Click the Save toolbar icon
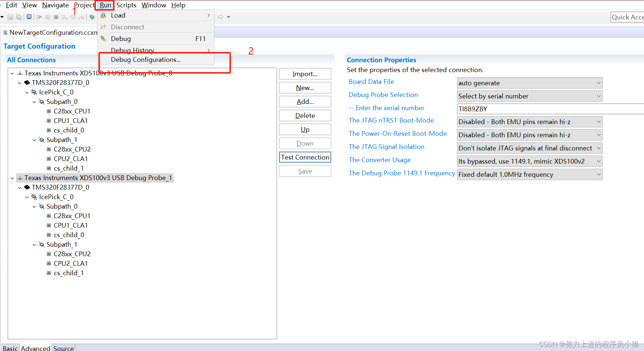Viewport: 644px width, 351px height. (x=10, y=17)
